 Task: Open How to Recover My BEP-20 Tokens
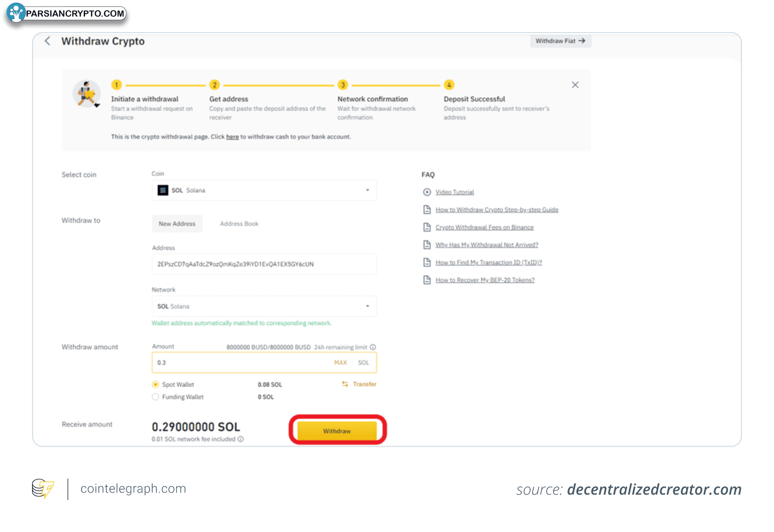[x=485, y=280]
